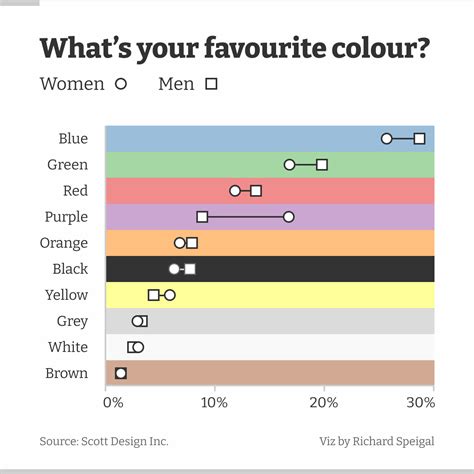
Task: Click the Men square marker on Yellow
Action: 153,295
